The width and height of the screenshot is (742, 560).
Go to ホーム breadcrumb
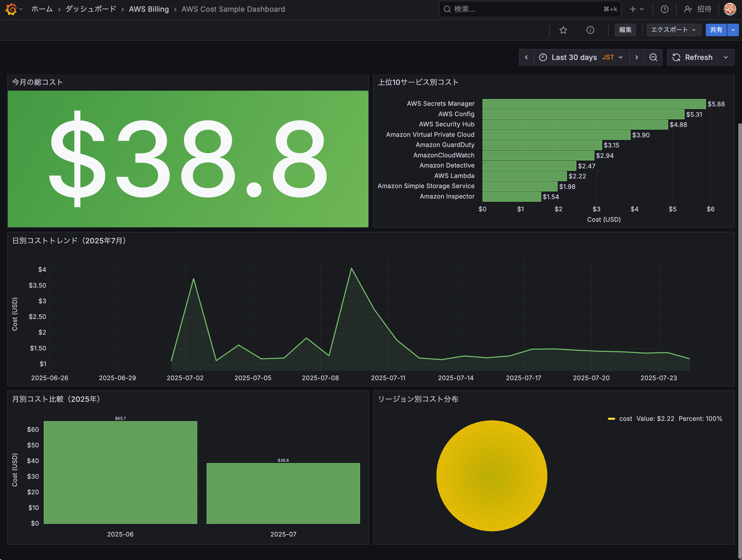click(x=42, y=9)
